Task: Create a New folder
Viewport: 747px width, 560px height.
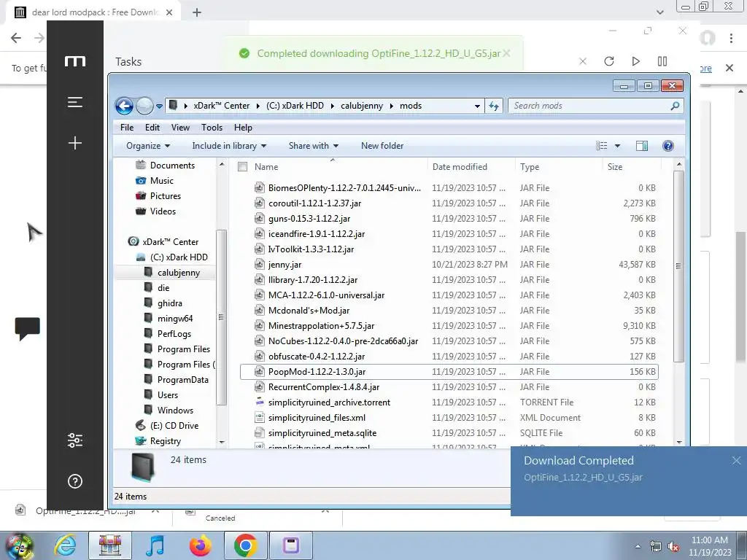Action: coord(382,146)
